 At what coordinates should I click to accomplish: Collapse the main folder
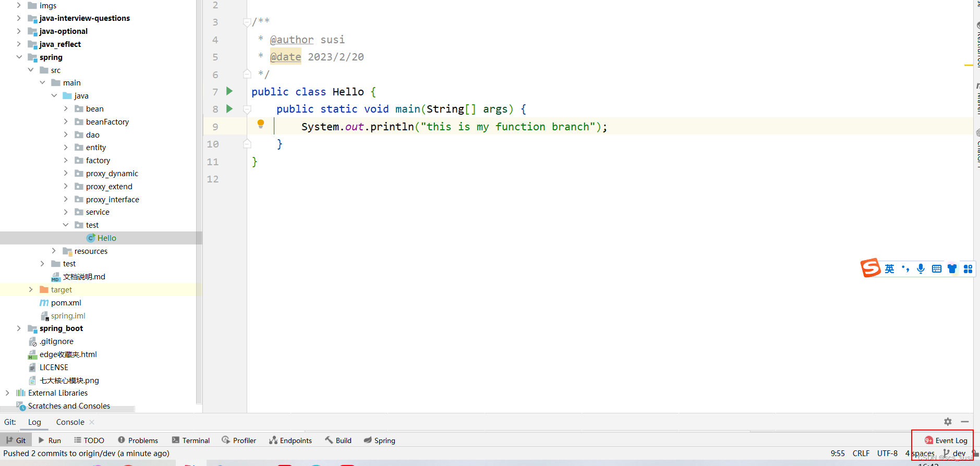(x=42, y=83)
